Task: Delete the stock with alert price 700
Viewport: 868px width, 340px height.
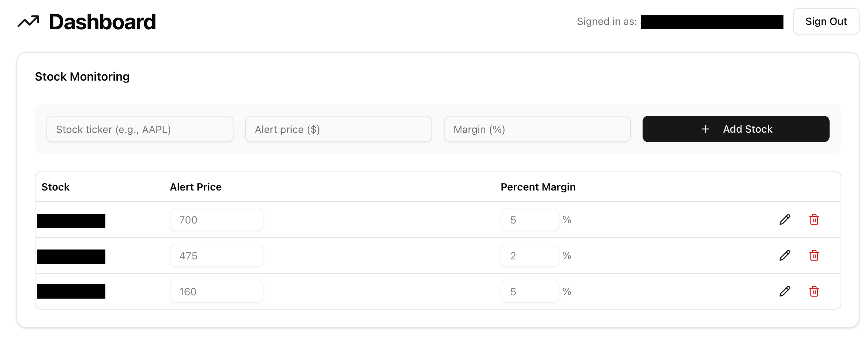Action: [814, 219]
